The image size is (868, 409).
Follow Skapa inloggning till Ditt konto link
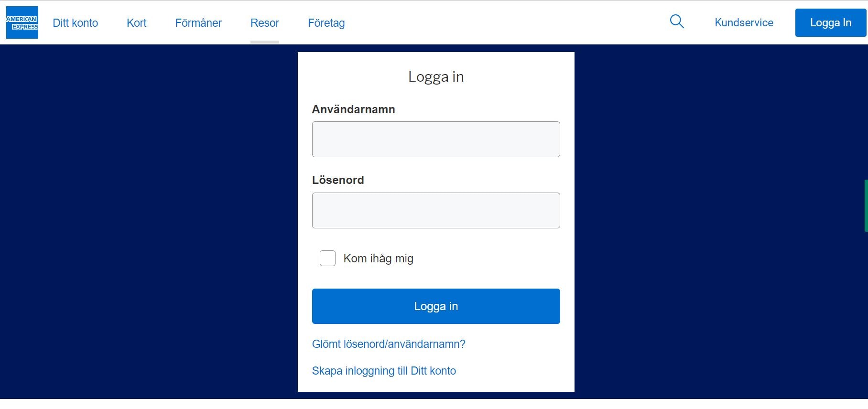[x=383, y=371]
